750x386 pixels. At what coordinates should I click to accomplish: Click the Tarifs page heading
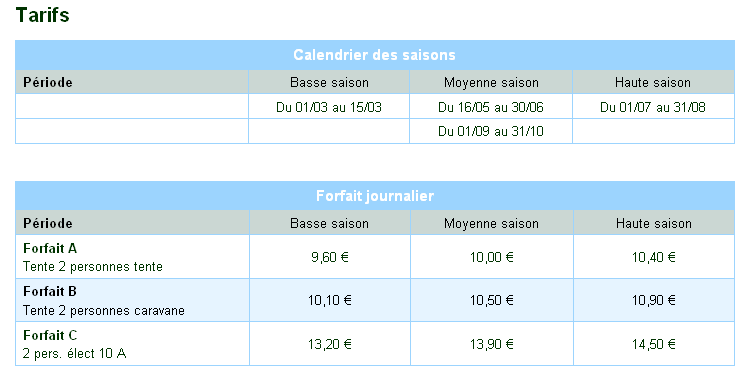[x=43, y=15]
